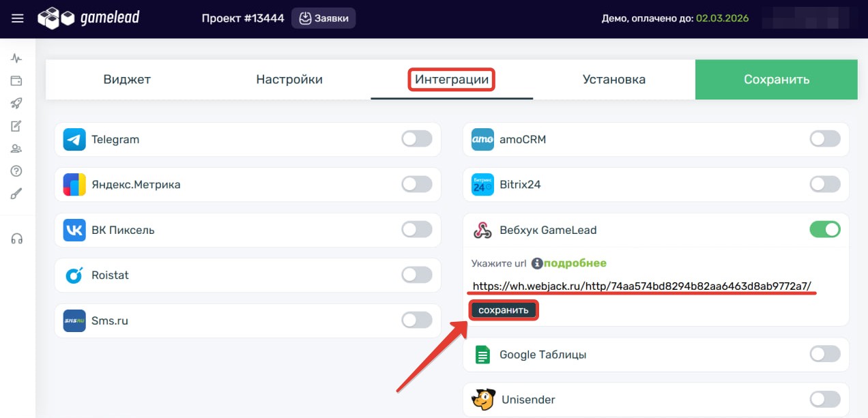The image size is (868, 418).
Task: Enable the Unisender toggle
Action: point(825,399)
